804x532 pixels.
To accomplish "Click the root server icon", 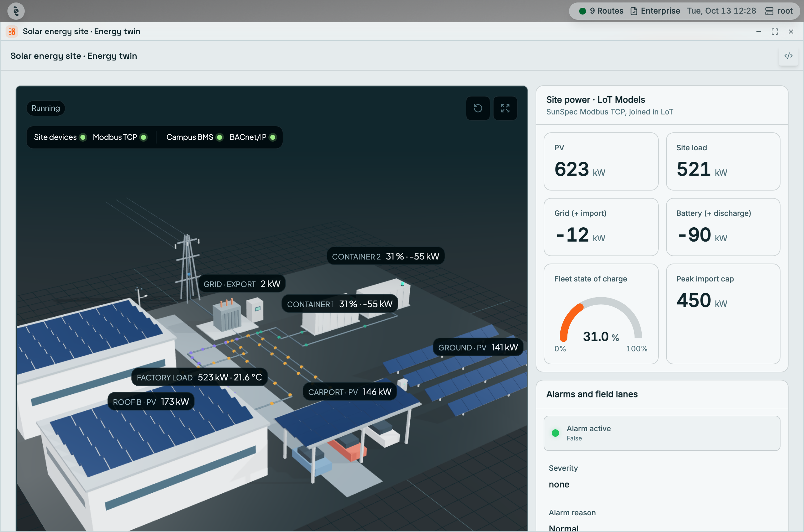I will pyautogui.click(x=769, y=11).
